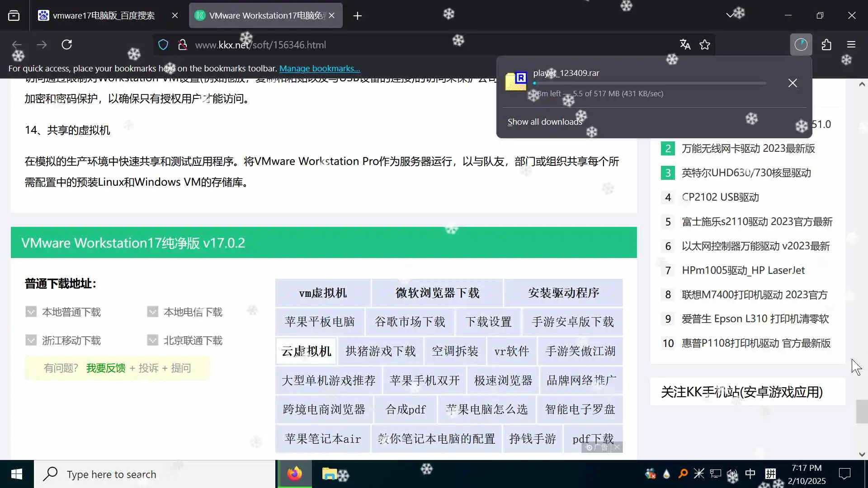Image resolution: width=868 pixels, height=488 pixels.
Task: Click the translate page icon
Action: pyautogui.click(x=685, y=45)
